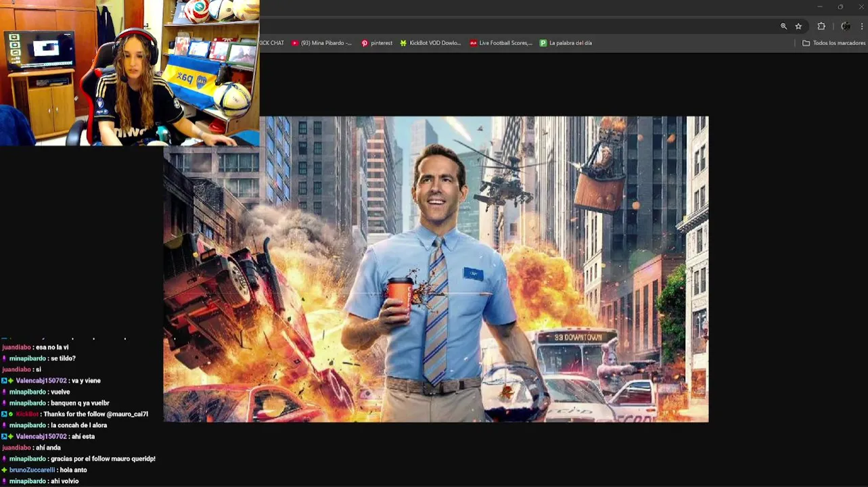
Task: Click the Free Guy movie poster image
Action: click(x=436, y=269)
